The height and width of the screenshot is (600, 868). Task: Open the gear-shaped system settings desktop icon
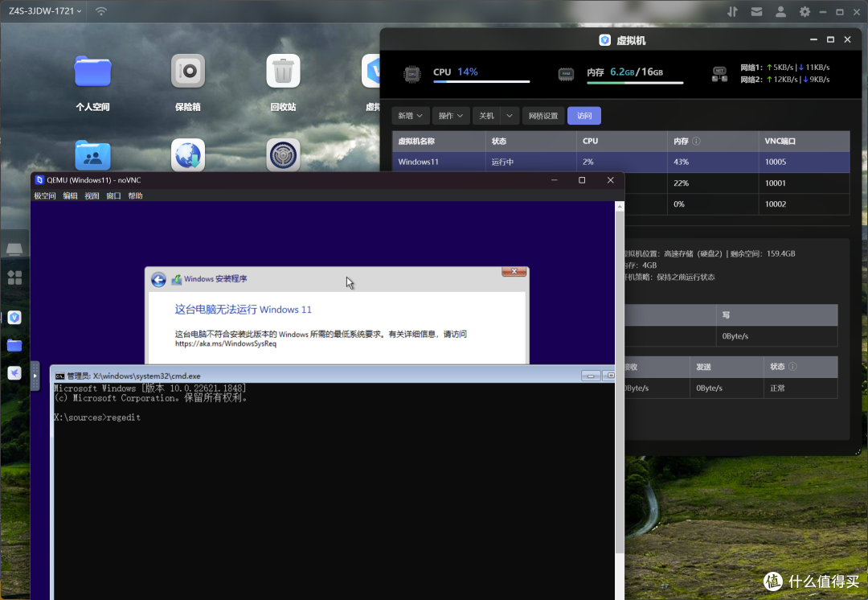[x=284, y=155]
